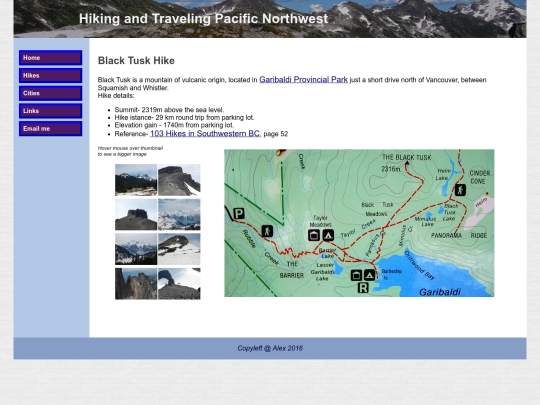The width and height of the screenshot is (540, 405).
Task: View the jagged rock spire thumbnail
Action: click(136, 284)
